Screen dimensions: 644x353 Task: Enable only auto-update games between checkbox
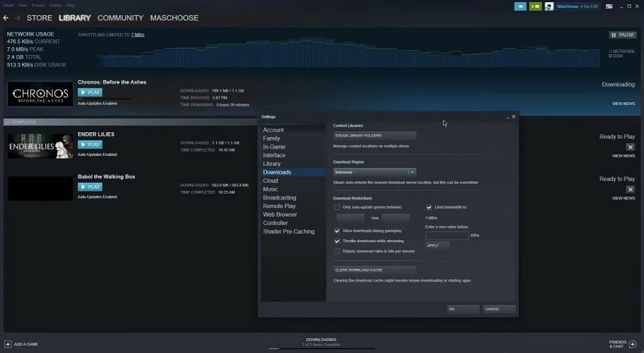tap(337, 207)
